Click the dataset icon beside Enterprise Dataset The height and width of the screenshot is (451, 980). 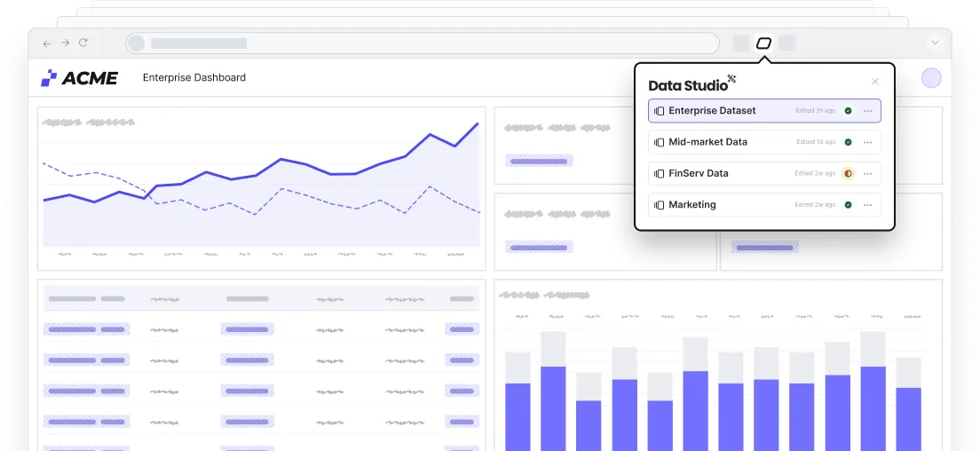660,111
